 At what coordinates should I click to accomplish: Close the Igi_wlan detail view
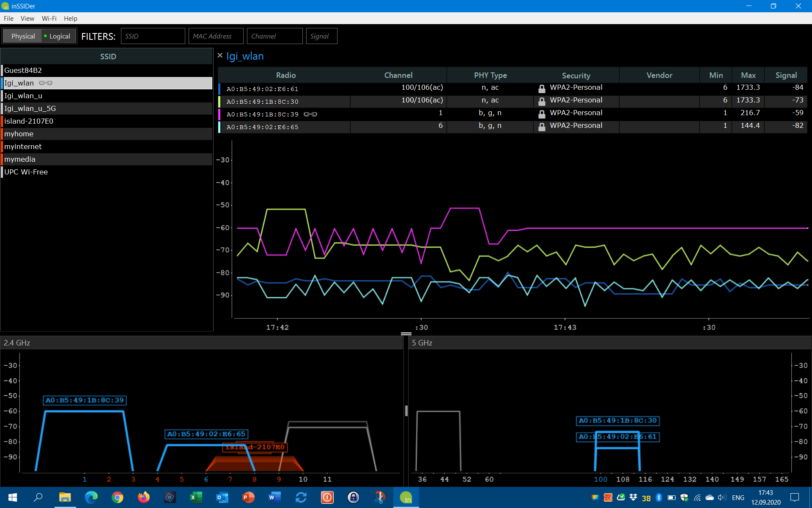pos(220,55)
